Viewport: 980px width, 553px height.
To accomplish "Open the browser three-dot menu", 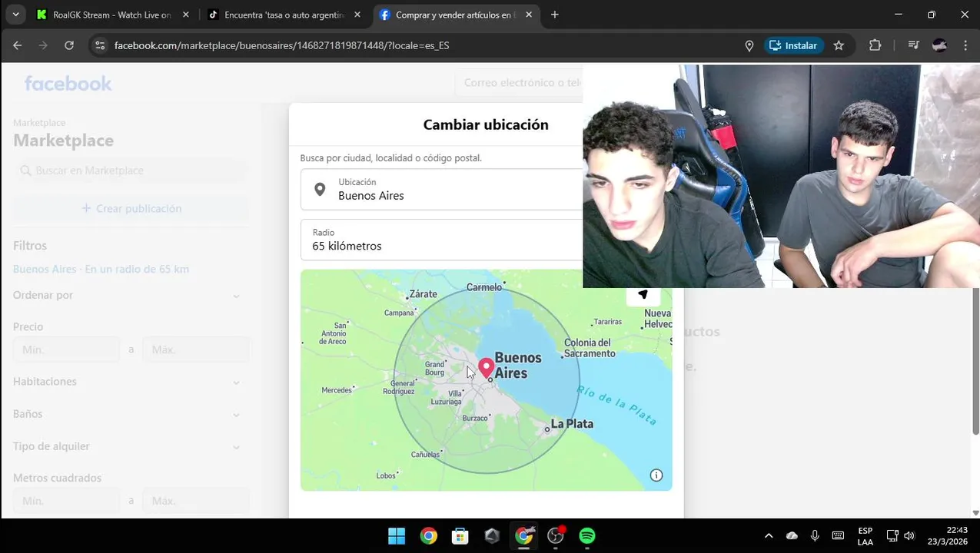I will click(x=965, y=45).
